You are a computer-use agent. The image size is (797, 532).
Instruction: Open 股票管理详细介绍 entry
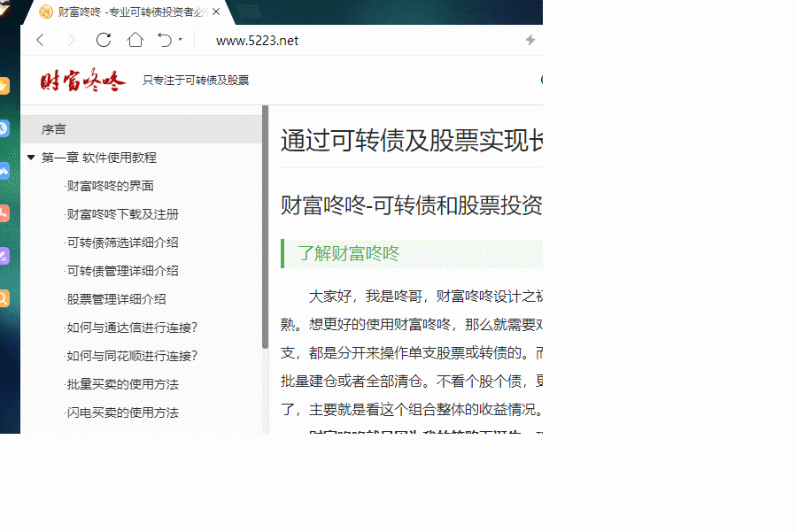116,299
